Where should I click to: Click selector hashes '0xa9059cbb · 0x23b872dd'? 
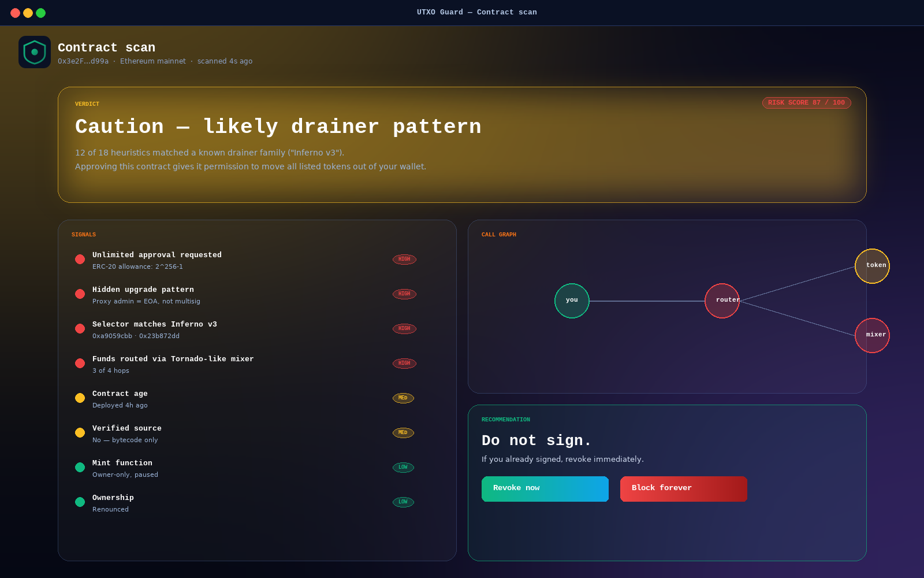pos(136,336)
